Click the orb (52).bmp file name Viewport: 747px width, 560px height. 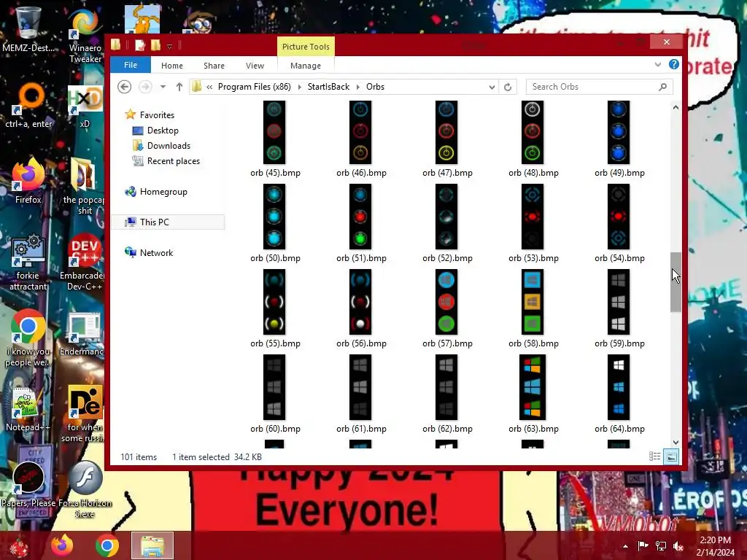tap(447, 258)
